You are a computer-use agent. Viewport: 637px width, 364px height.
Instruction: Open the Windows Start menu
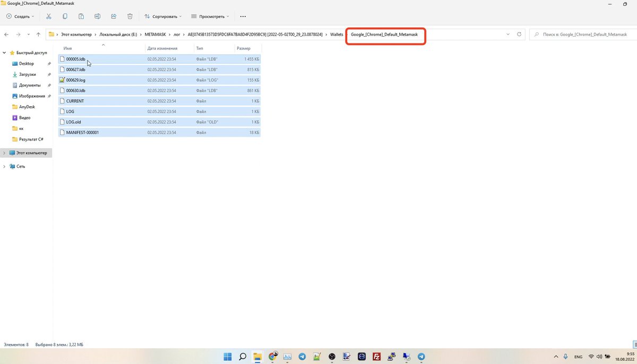click(x=228, y=357)
